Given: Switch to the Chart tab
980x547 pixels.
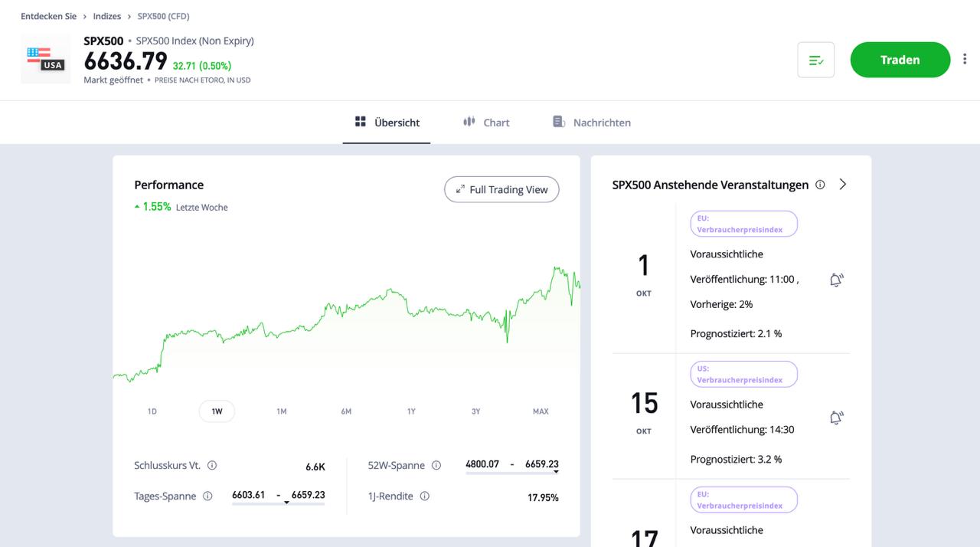Looking at the screenshot, I should pyautogui.click(x=486, y=123).
